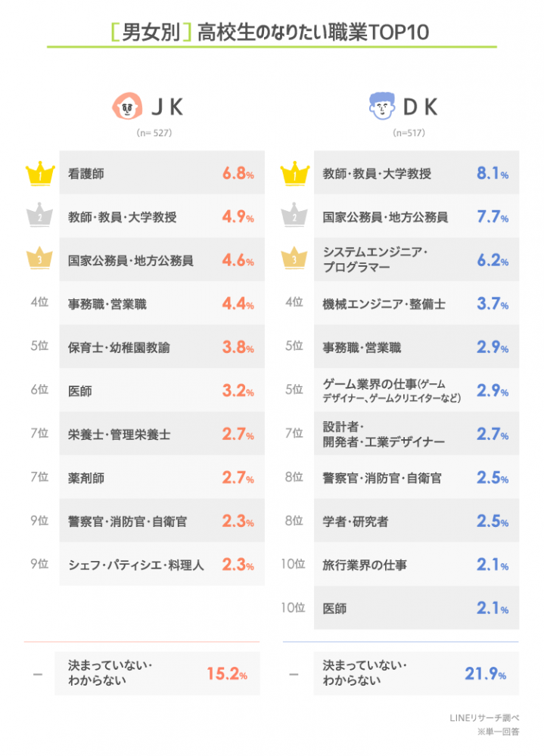Select the 看護師 row
The height and width of the screenshot is (756, 544).
162,174
